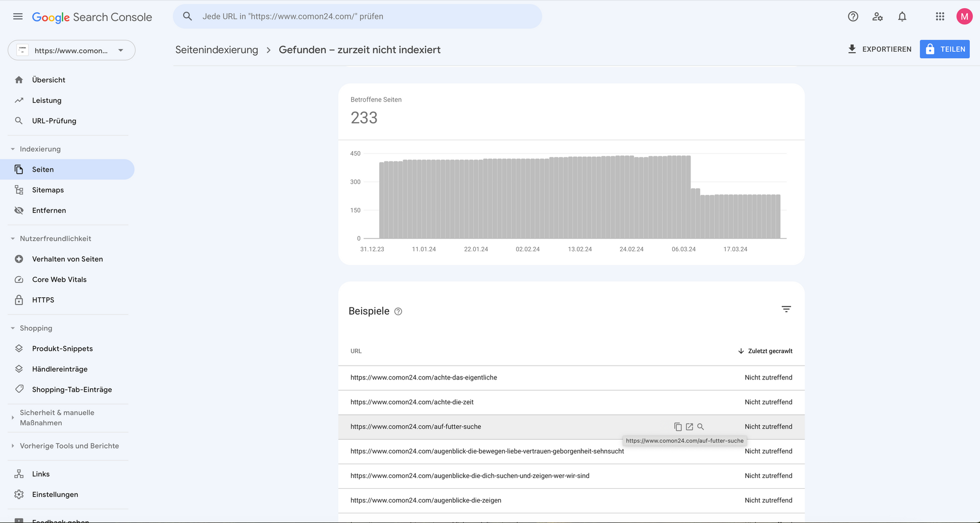The height and width of the screenshot is (523, 980).
Task: Click the Links network icon
Action: coord(19,474)
